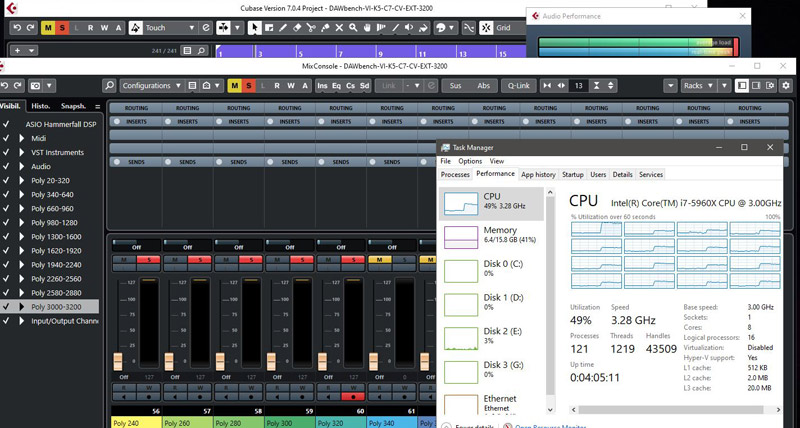This screenshot has width=800, height=428.
Task: Click Undo arrow in Cubase project toolbar
Action: [x=17, y=28]
